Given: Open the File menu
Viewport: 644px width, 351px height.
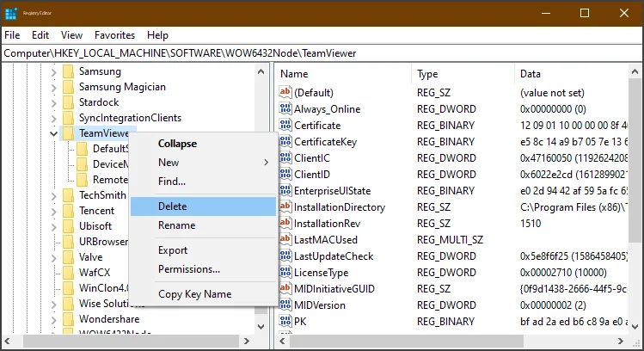Looking at the screenshot, I should (12, 35).
